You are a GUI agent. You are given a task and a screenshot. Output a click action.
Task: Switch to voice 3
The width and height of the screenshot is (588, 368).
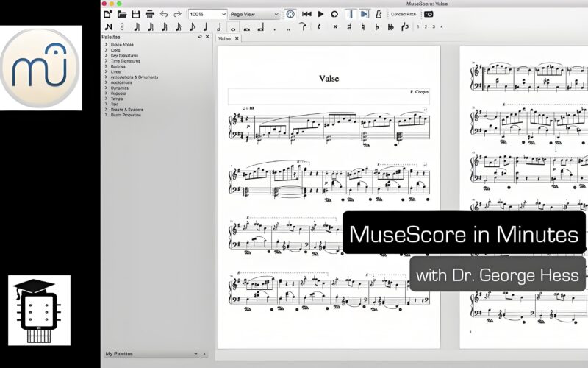click(434, 26)
